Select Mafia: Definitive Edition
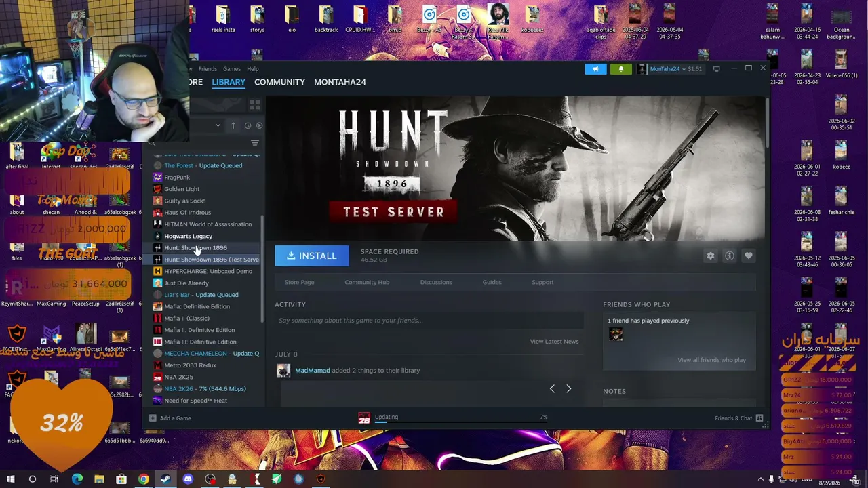This screenshot has height=488, width=868. click(197, 306)
